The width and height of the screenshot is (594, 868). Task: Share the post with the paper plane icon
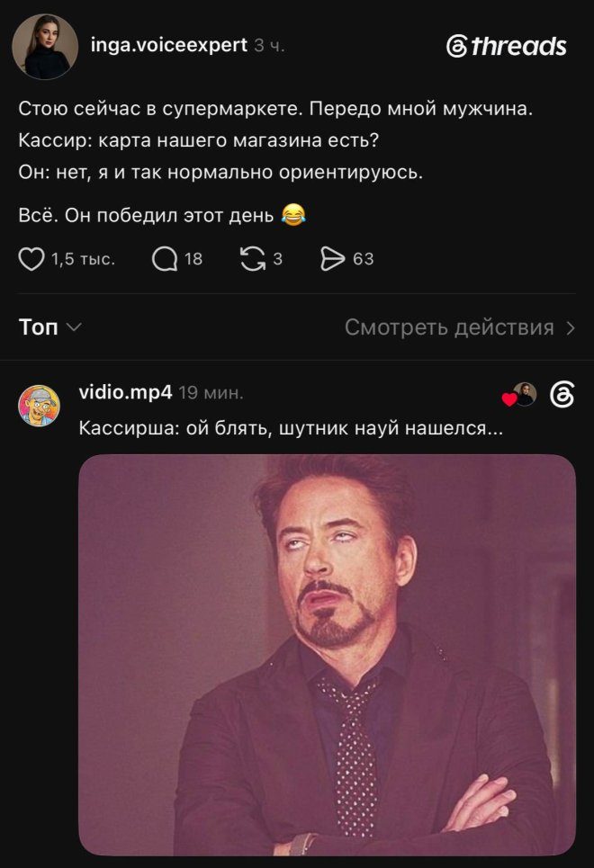tap(332, 259)
